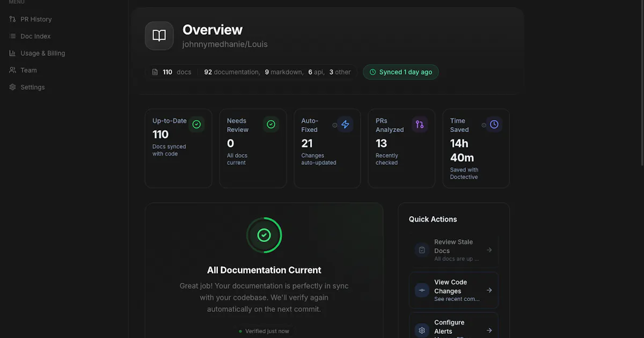Viewport: 644px width, 338px height.
Task: Click the 14h 40m time saved value
Action: click(x=462, y=151)
